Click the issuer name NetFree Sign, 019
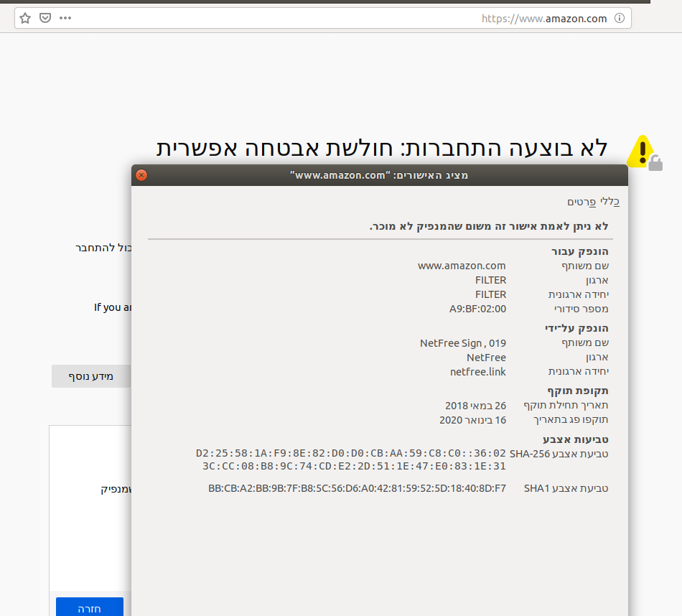 tap(462, 343)
